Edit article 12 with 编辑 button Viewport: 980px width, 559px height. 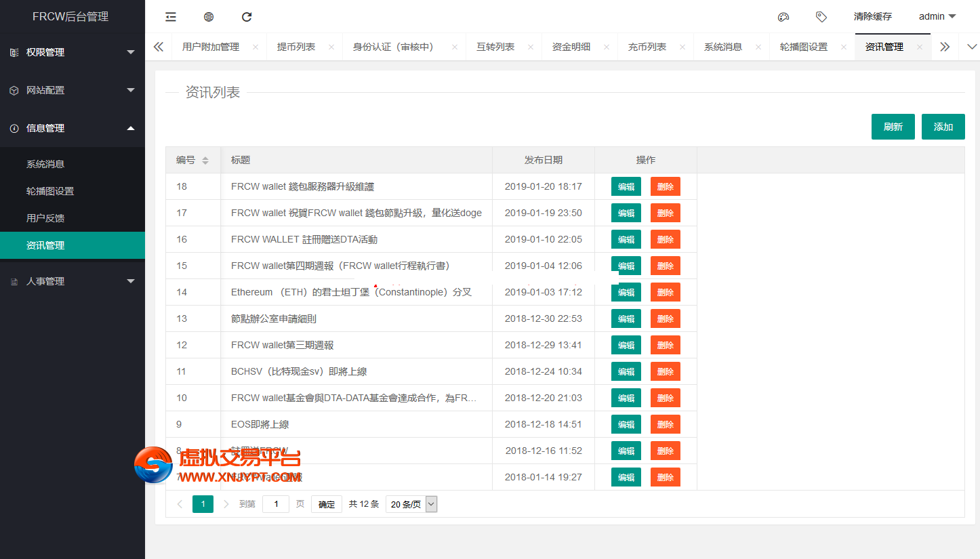pyautogui.click(x=626, y=345)
